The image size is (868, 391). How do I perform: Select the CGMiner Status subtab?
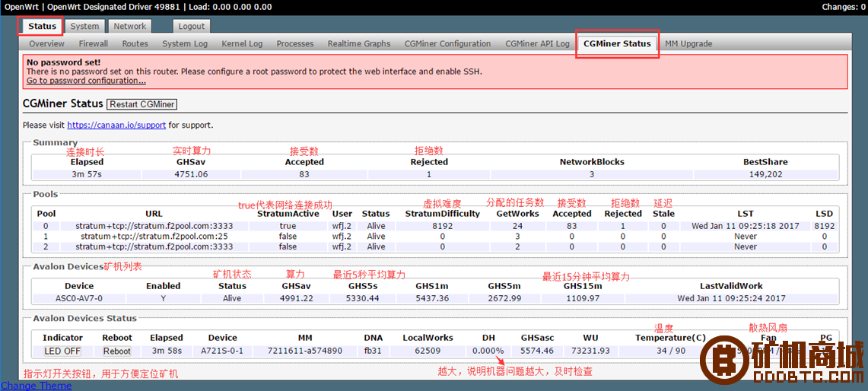pyautogui.click(x=617, y=44)
